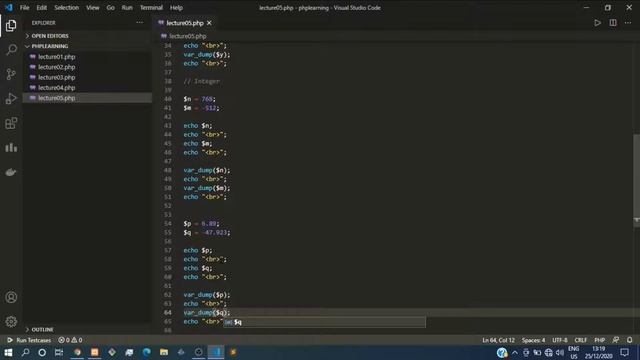Split the editor to the right
Viewport: 640px width, 360px height.
point(613,23)
